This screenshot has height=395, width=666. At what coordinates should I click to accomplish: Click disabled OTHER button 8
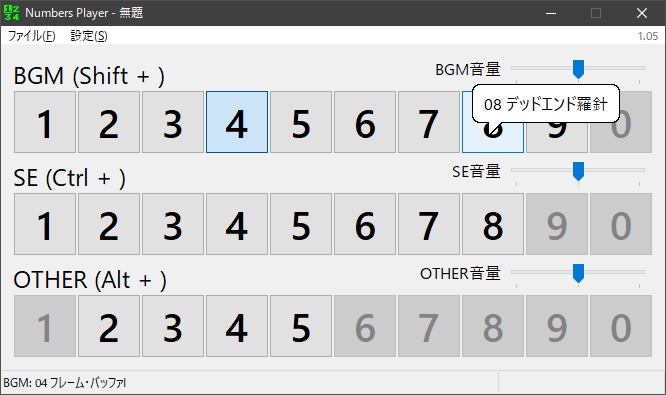point(493,326)
